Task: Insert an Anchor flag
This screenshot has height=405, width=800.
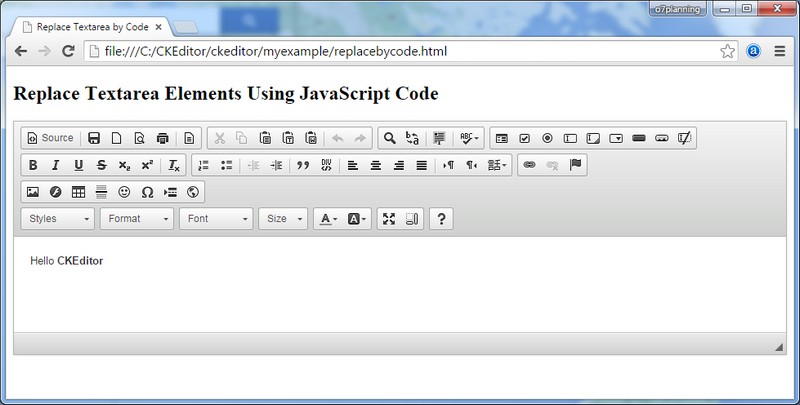Action: point(575,165)
